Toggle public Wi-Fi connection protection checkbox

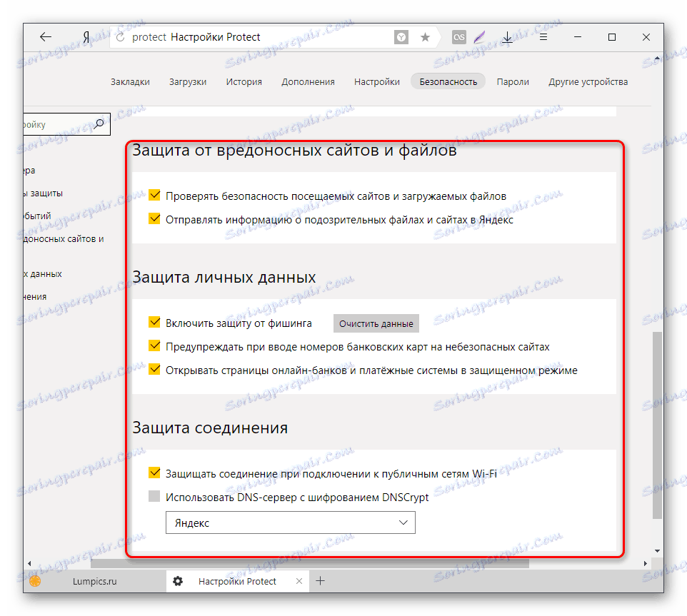(154, 473)
